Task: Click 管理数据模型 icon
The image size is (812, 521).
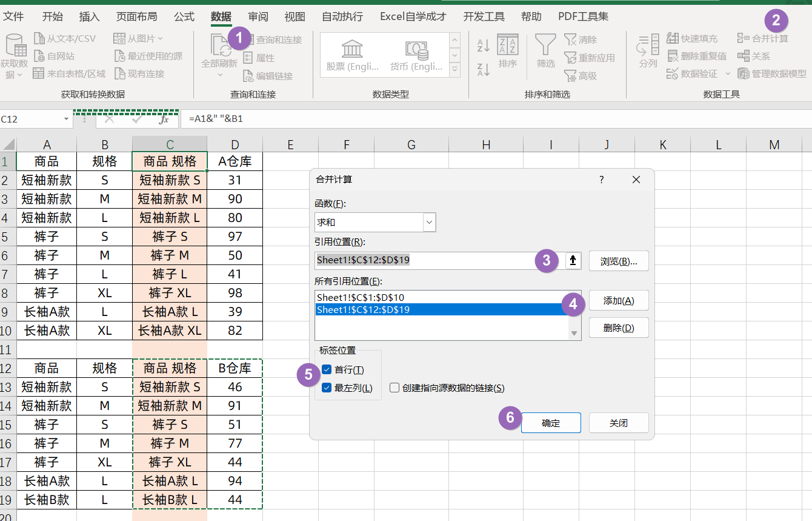Action: point(744,73)
